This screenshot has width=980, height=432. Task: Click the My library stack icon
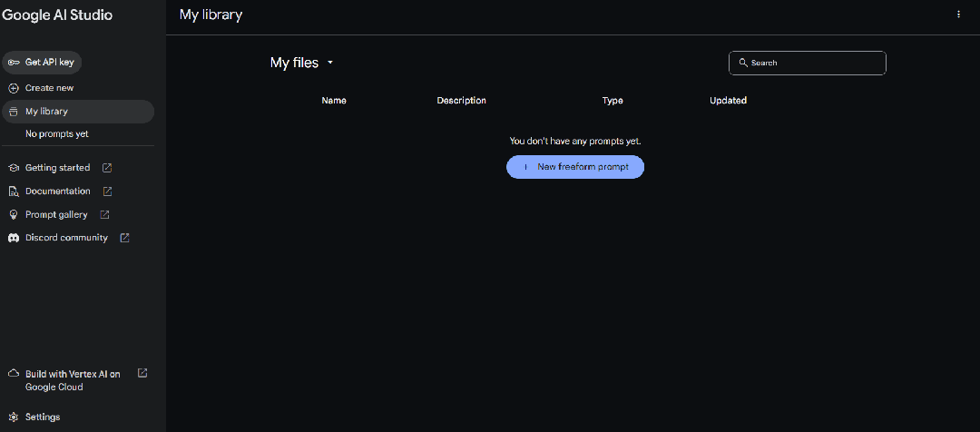[14, 112]
